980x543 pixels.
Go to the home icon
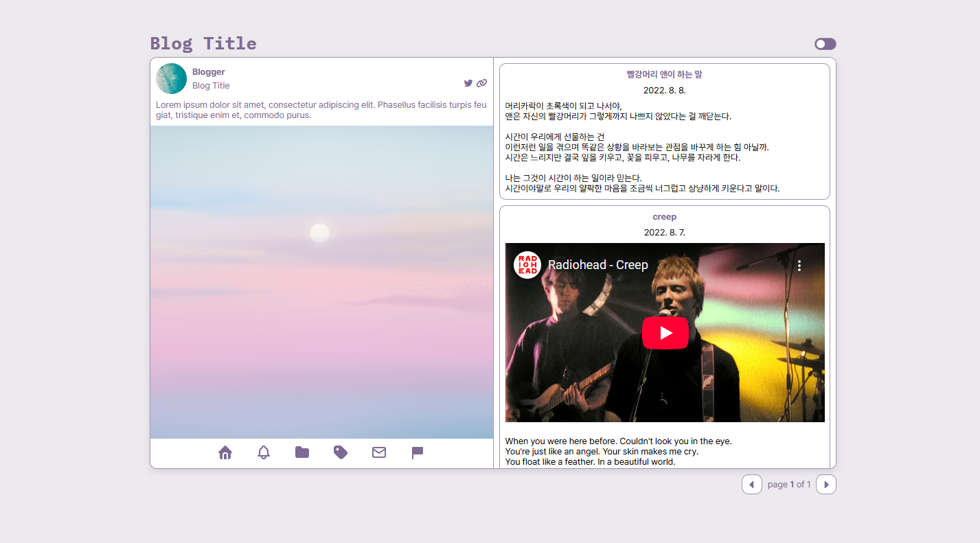tap(225, 452)
